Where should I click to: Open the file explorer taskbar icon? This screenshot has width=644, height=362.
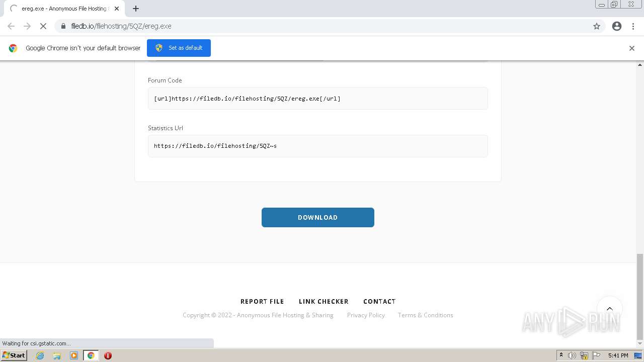pos(57,355)
